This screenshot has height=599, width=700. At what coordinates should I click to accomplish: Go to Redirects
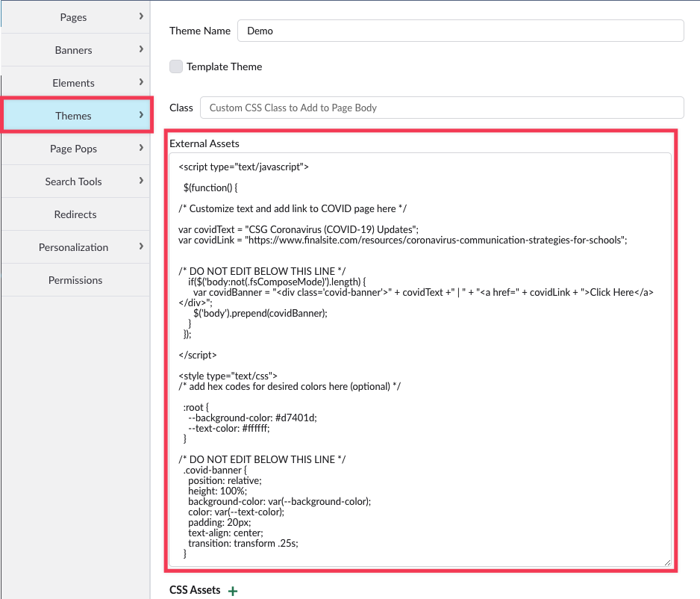coord(75,214)
